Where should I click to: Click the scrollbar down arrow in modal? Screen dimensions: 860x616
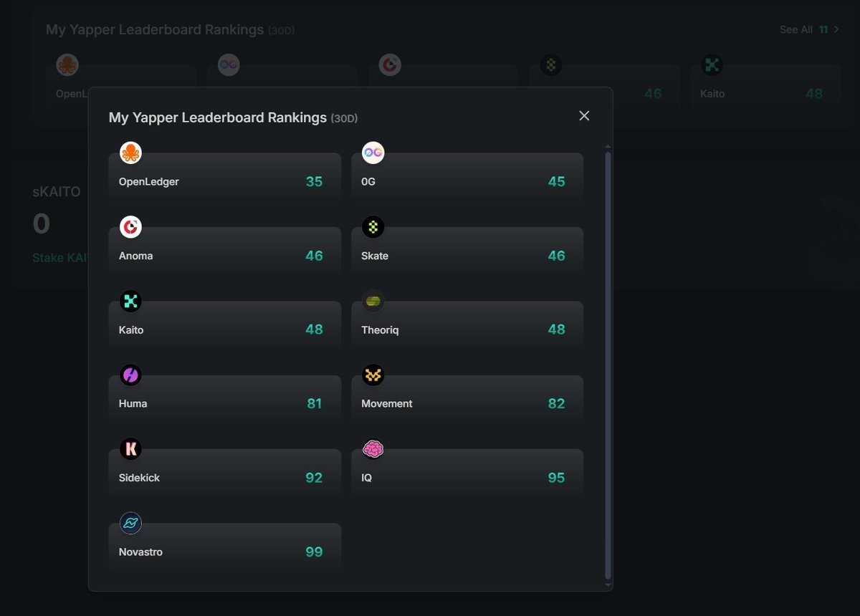(x=608, y=585)
